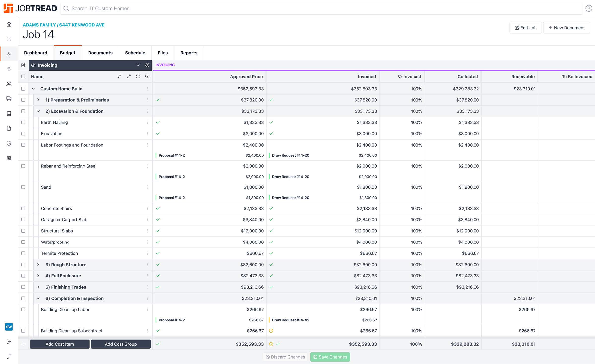
Task: Switch to the Documents tab
Action: [x=100, y=53]
